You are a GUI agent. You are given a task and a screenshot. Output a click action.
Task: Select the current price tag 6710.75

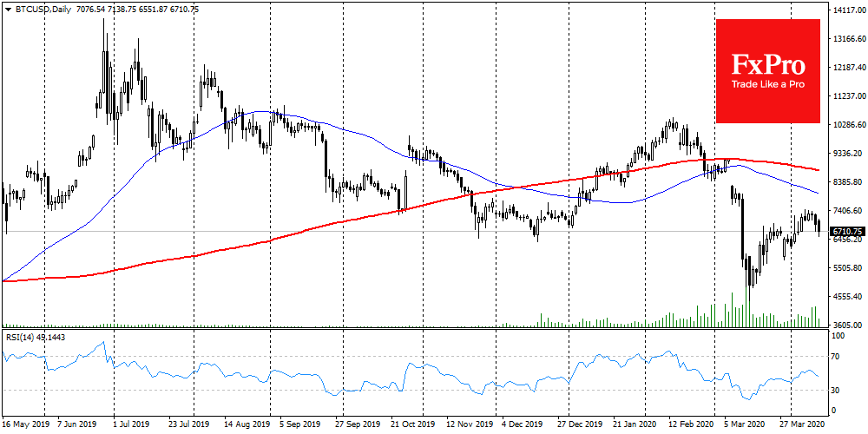847,232
